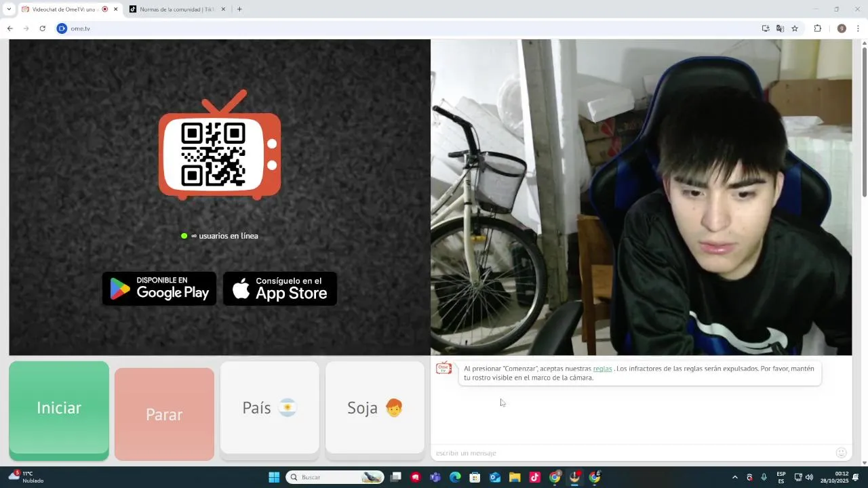The width and height of the screenshot is (868, 488).
Task: Open the network status tray icon
Action: 798,477
